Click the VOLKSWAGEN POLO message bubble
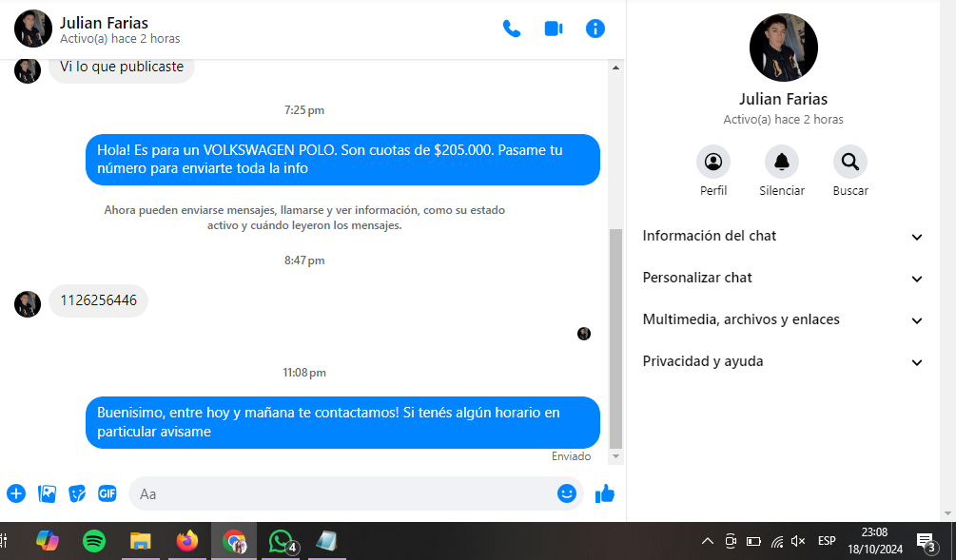Screen dimensions: 956x560 (342, 160)
